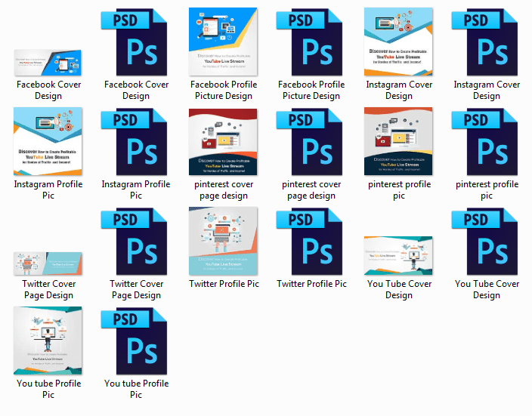The height and width of the screenshot is (416, 532).
Task: Select the Facebook Cover Design image thumbnail
Action: pos(48,63)
